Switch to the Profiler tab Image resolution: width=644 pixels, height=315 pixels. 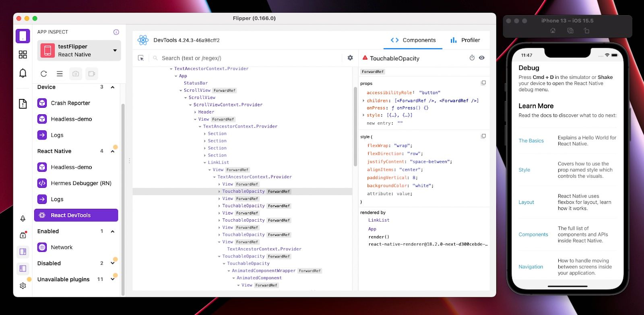(x=465, y=40)
